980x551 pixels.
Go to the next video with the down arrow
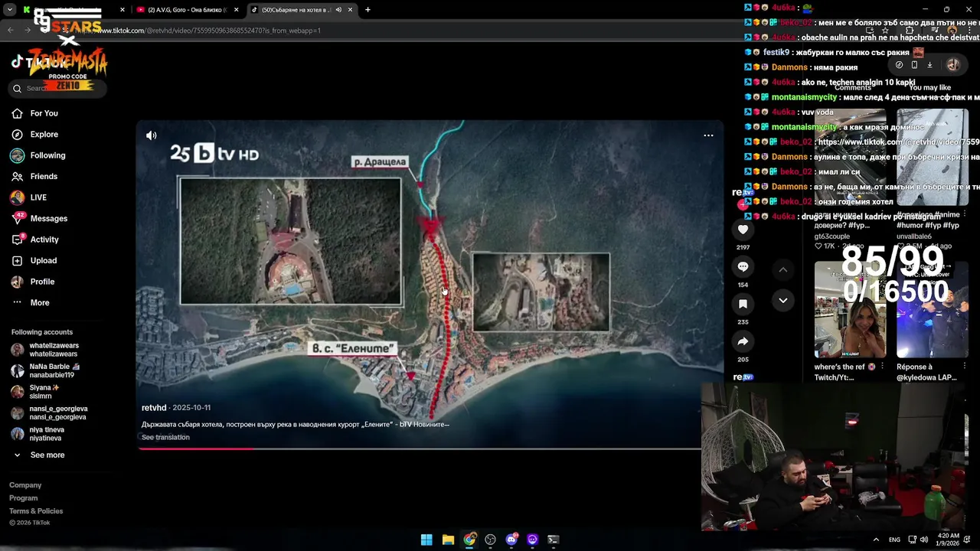[782, 301]
